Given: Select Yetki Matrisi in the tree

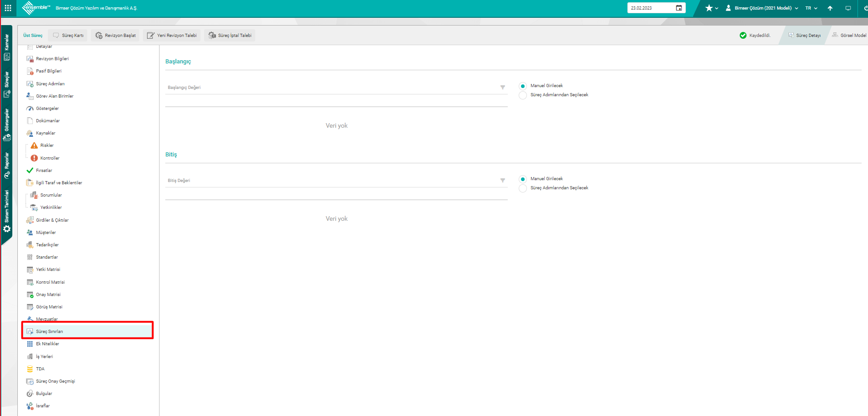Looking at the screenshot, I should [48, 270].
